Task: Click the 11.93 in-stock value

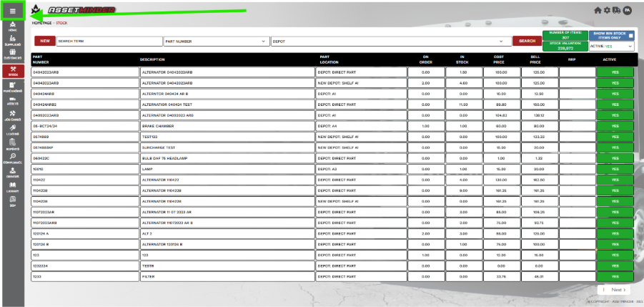Action: coord(464,104)
